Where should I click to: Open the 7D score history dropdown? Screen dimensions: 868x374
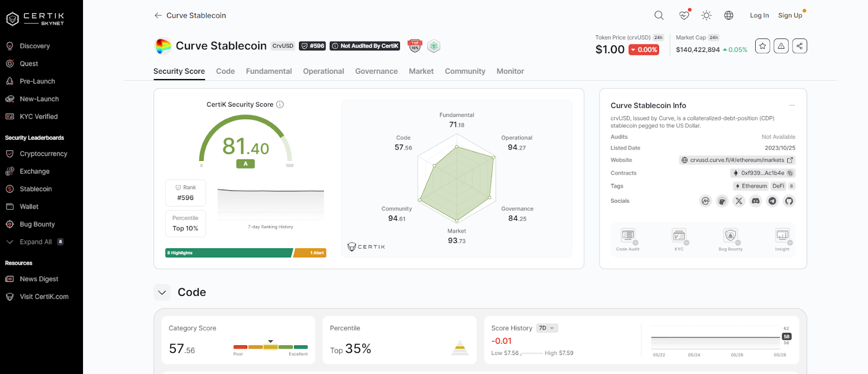pyautogui.click(x=547, y=328)
